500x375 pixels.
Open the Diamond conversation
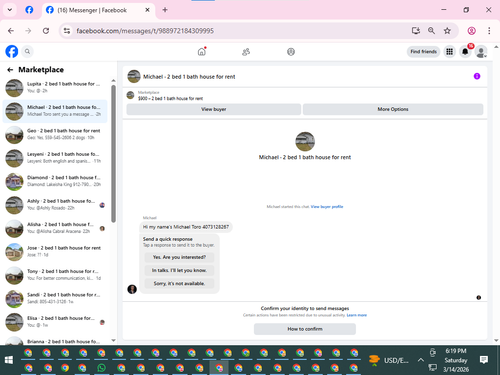(55, 181)
